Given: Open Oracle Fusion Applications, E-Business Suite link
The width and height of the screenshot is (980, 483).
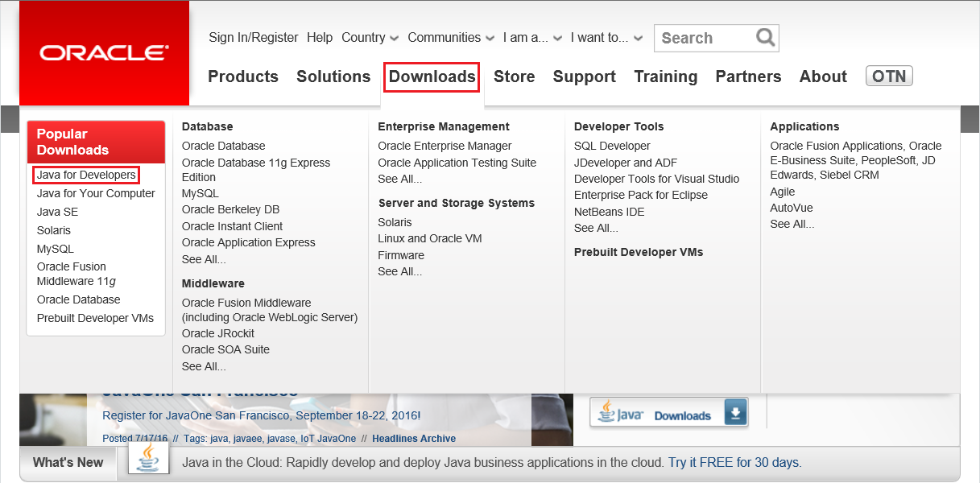Looking at the screenshot, I should click(x=856, y=160).
